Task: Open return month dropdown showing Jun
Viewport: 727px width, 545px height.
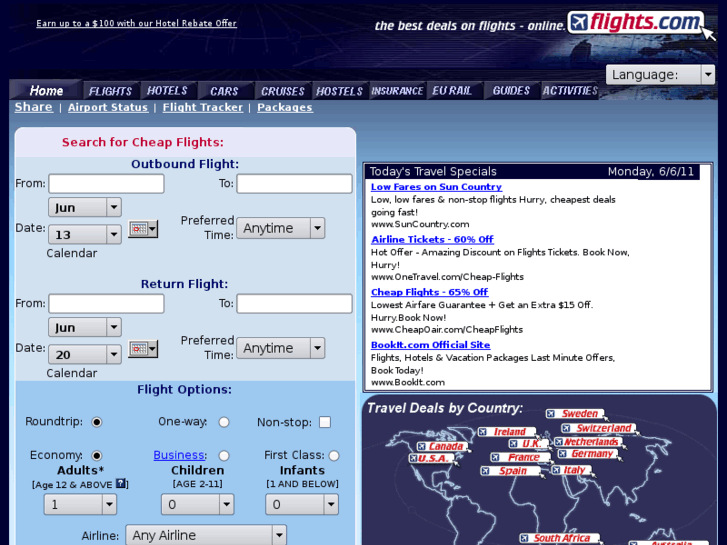Action: coord(85,327)
